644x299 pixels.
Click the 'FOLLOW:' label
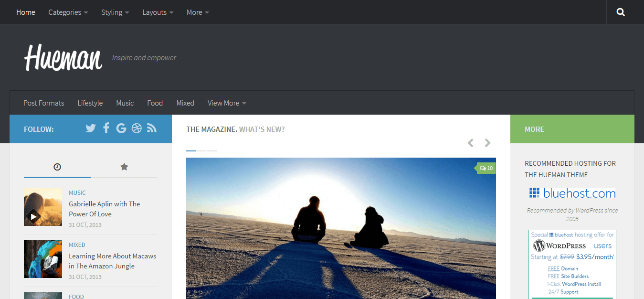click(x=39, y=129)
